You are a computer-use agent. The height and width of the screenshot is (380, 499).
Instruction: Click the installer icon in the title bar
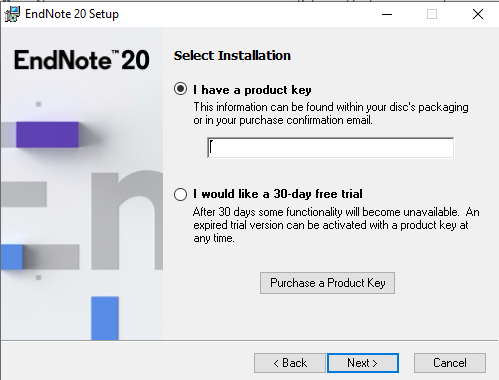[13, 14]
